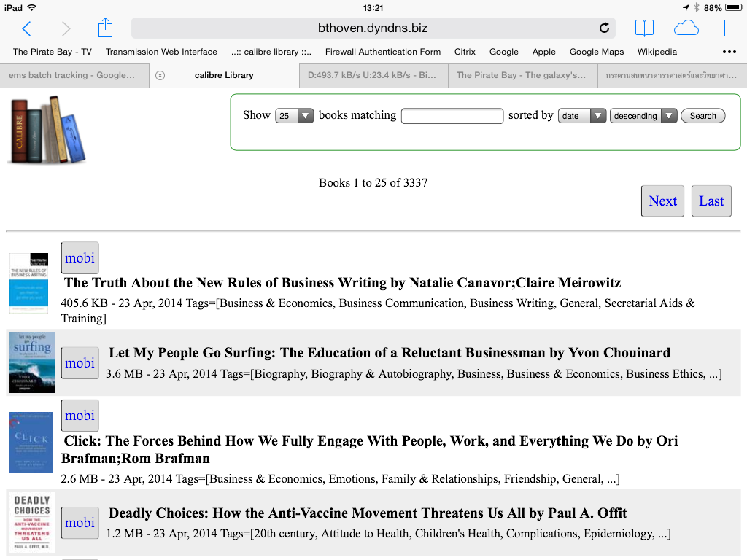Tap the location services arrow icon
Screen dimensions: 747x560
(686, 7)
